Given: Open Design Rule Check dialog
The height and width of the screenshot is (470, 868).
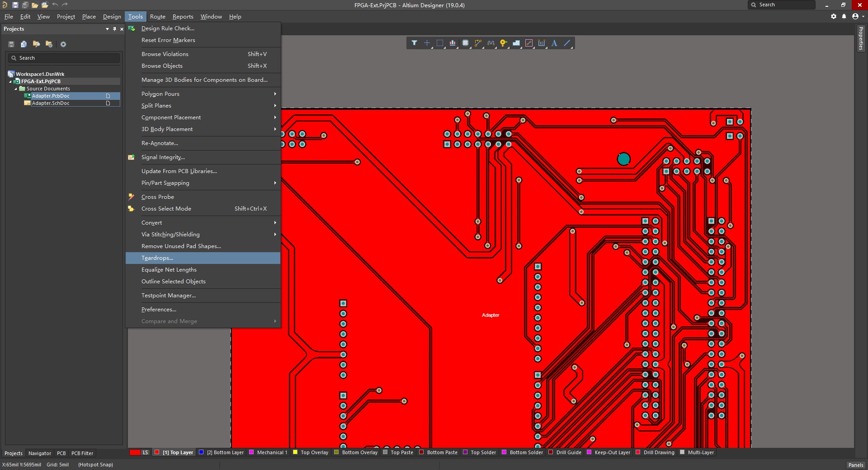Looking at the screenshot, I should click(x=167, y=28).
